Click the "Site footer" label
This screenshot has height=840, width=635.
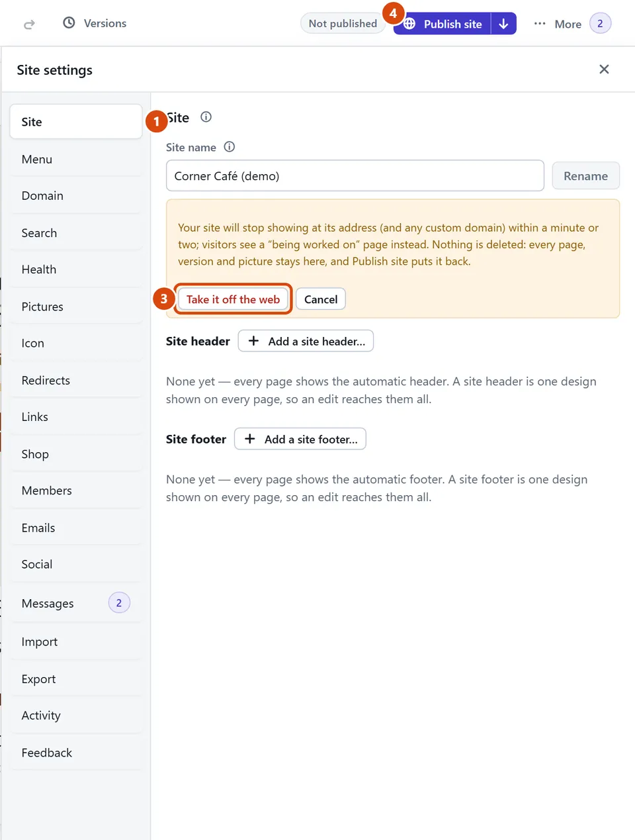[x=196, y=439]
